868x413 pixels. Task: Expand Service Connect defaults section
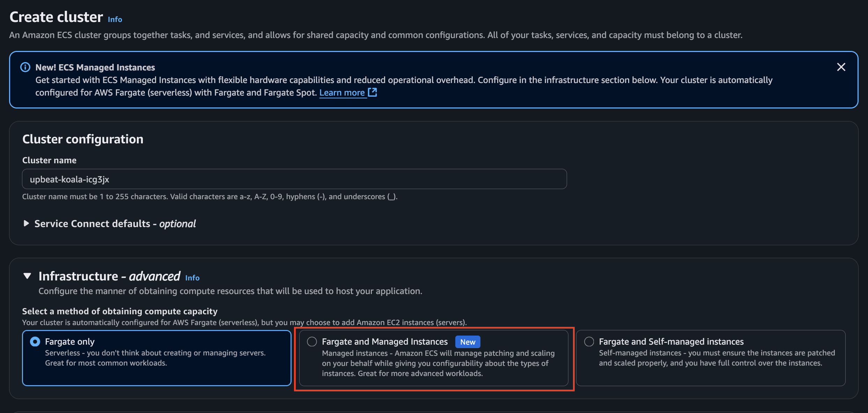pyautogui.click(x=26, y=223)
